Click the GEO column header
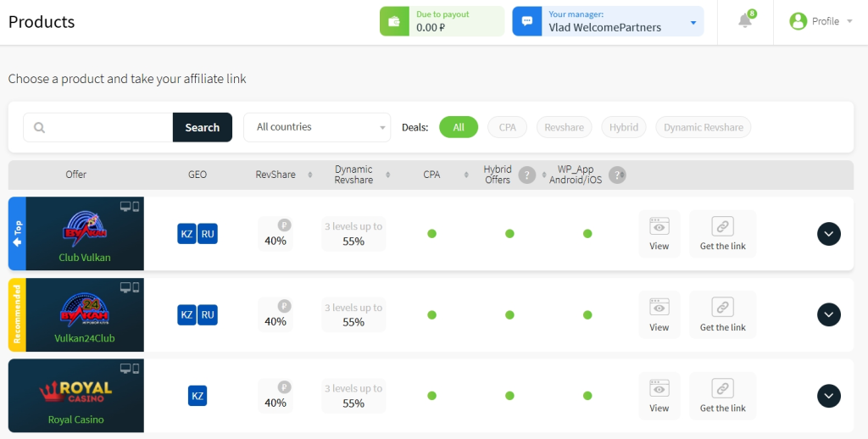 [x=198, y=175]
